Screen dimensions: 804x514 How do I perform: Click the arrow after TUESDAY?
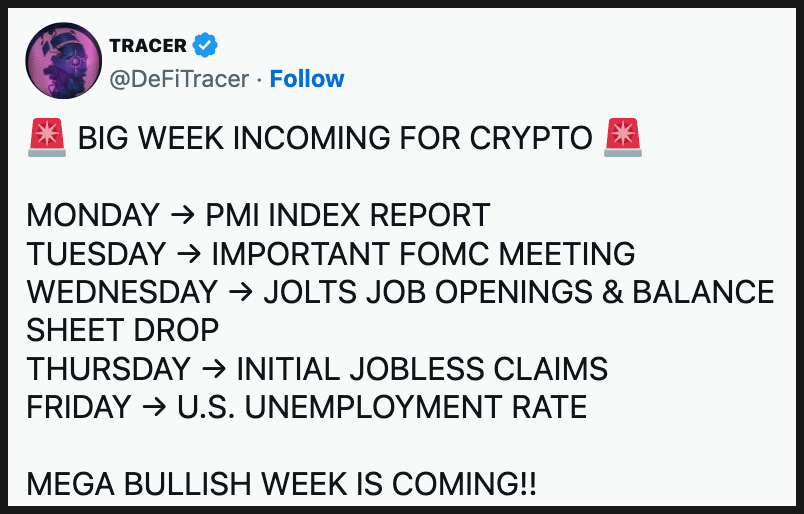pyautogui.click(x=187, y=254)
